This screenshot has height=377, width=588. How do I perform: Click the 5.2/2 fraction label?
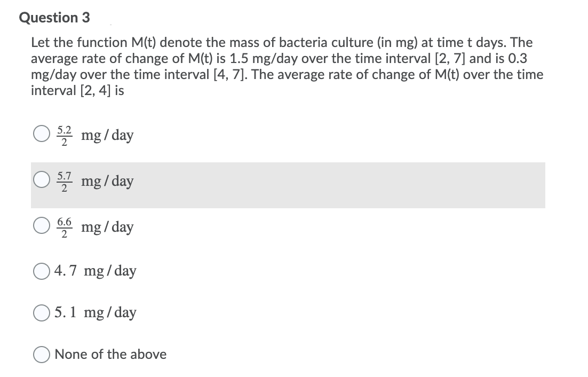64,135
